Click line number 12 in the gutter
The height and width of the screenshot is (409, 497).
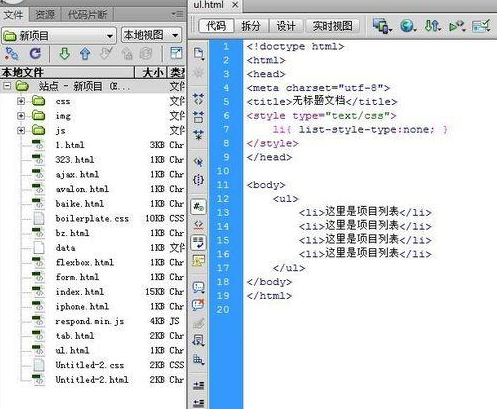[x=223, y=199]
